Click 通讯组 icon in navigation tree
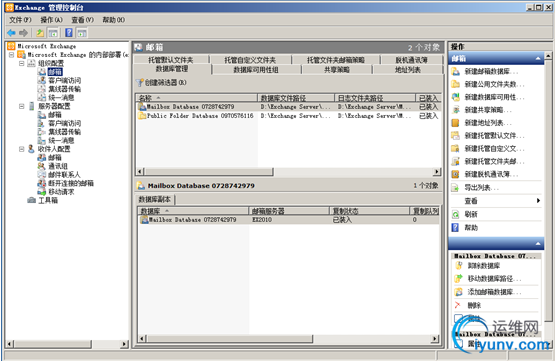The image size is (555, 361). point(42,166)
